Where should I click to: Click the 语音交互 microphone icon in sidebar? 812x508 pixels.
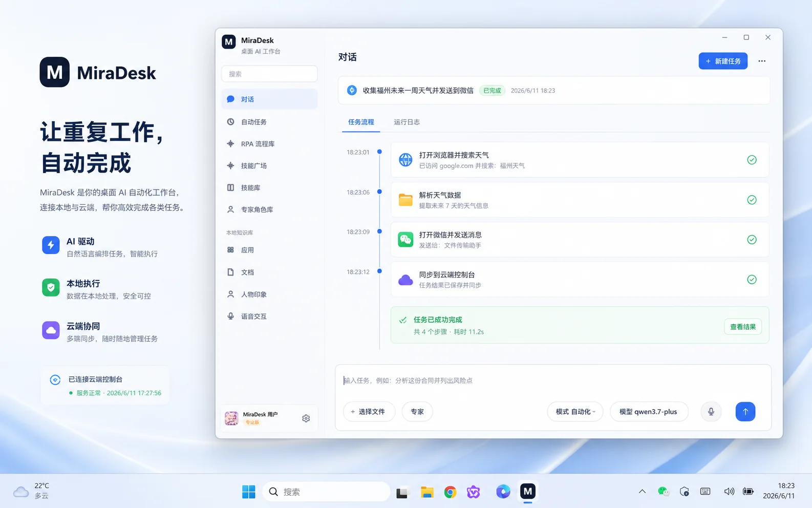click(230, 316)
